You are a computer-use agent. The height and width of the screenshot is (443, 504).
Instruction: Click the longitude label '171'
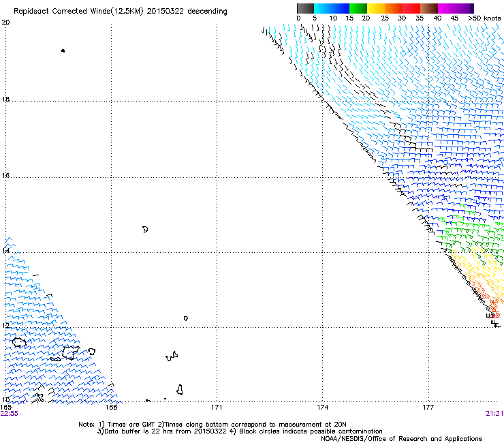tap(217, 408)
